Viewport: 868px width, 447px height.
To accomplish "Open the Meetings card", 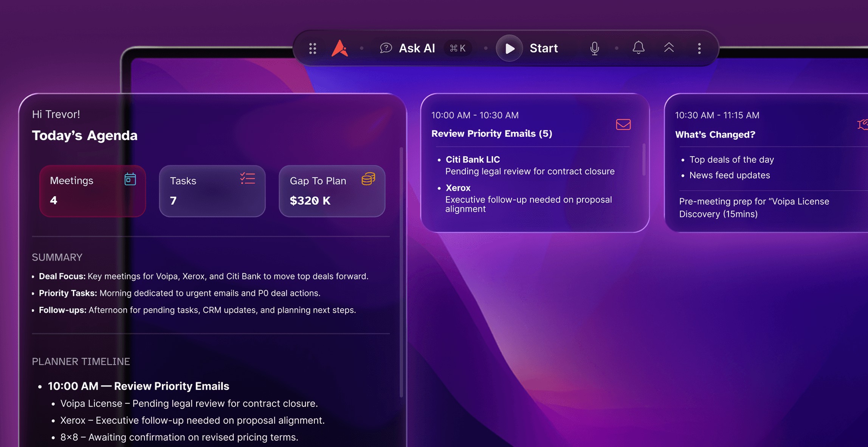I will pos(93,191).
